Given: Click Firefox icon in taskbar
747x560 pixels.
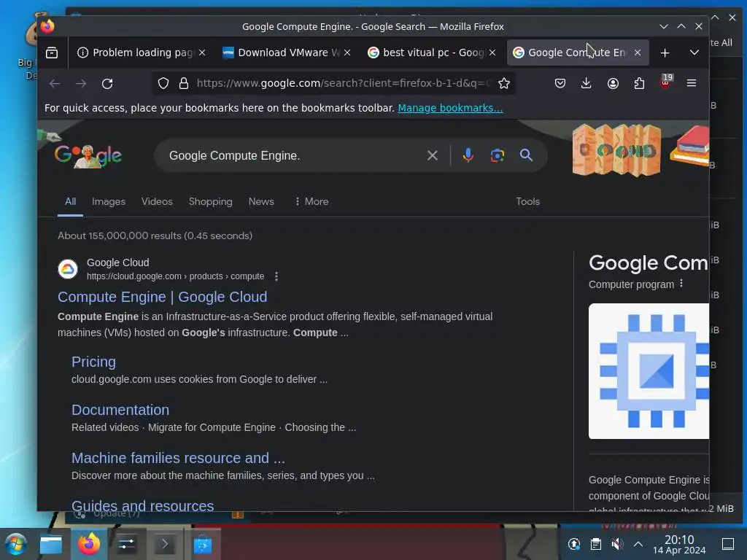Looking at the screenshot, I should [89, 544].
